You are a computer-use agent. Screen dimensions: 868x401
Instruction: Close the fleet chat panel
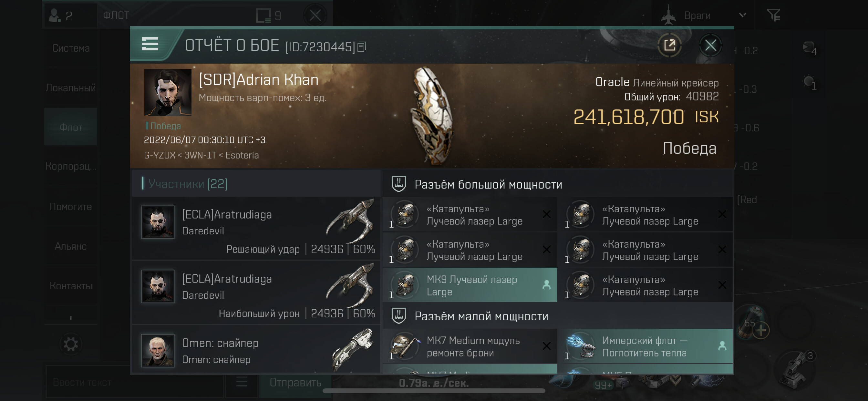pos(315,15)
